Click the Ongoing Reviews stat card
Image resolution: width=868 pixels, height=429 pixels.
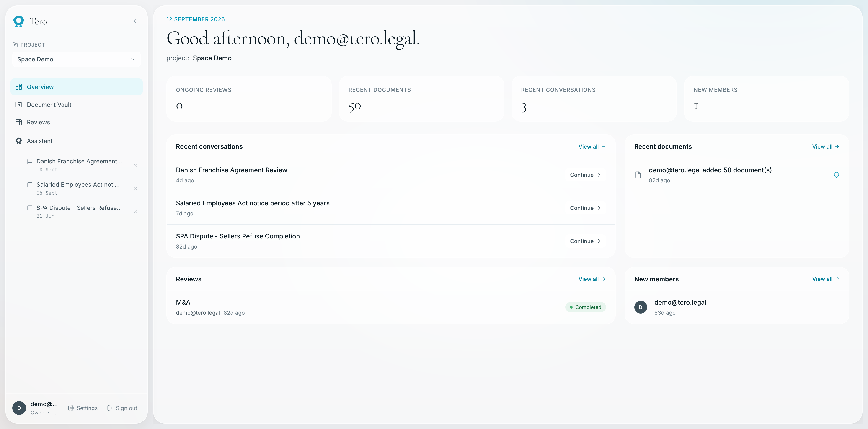(x=249, y=99)
